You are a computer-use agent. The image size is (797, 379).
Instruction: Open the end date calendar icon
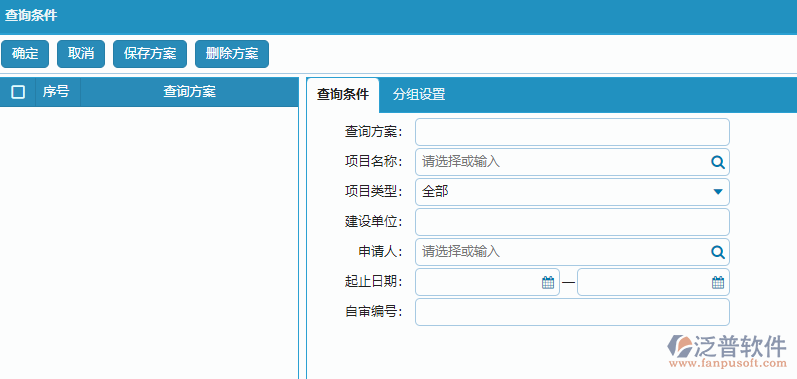(718, 282)
